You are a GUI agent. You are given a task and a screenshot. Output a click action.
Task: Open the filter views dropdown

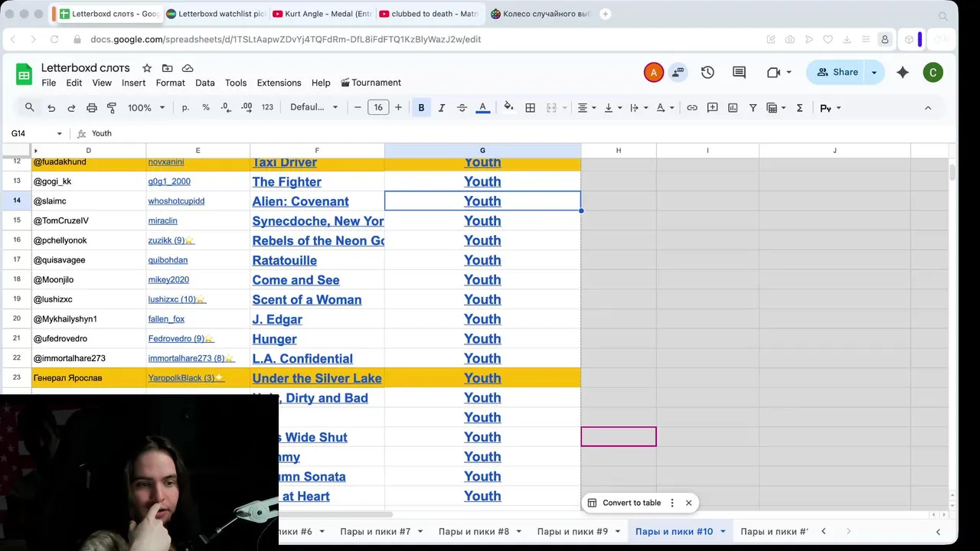click(776, 108)
